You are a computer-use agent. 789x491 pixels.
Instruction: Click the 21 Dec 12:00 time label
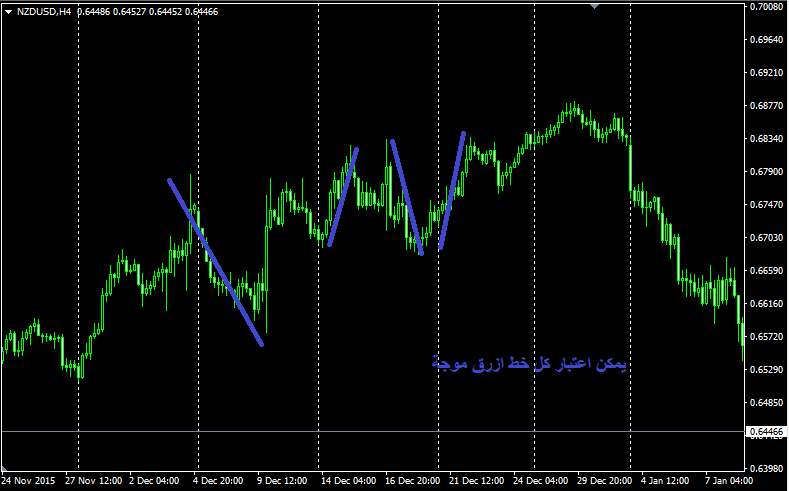click(x=477, y=481)
